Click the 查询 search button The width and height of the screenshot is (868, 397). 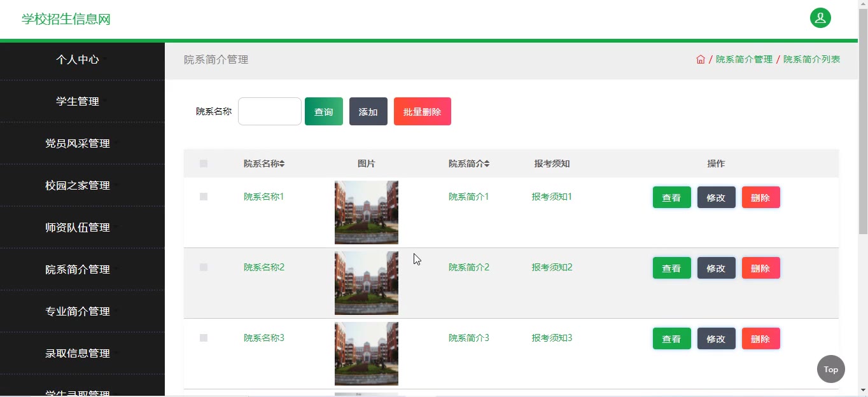tap(324, 111)
